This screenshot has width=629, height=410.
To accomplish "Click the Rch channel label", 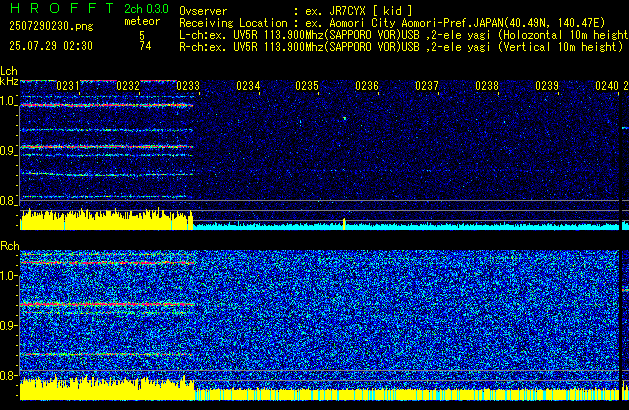I will [10, 246].
